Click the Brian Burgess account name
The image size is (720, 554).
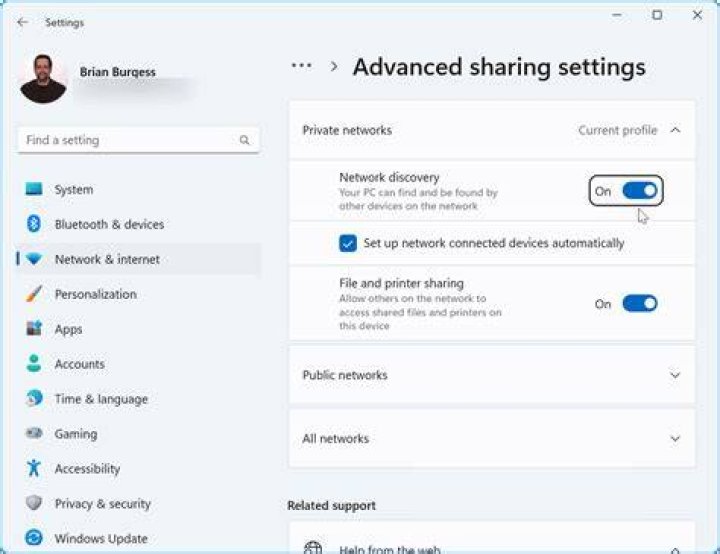coord(118,72)
